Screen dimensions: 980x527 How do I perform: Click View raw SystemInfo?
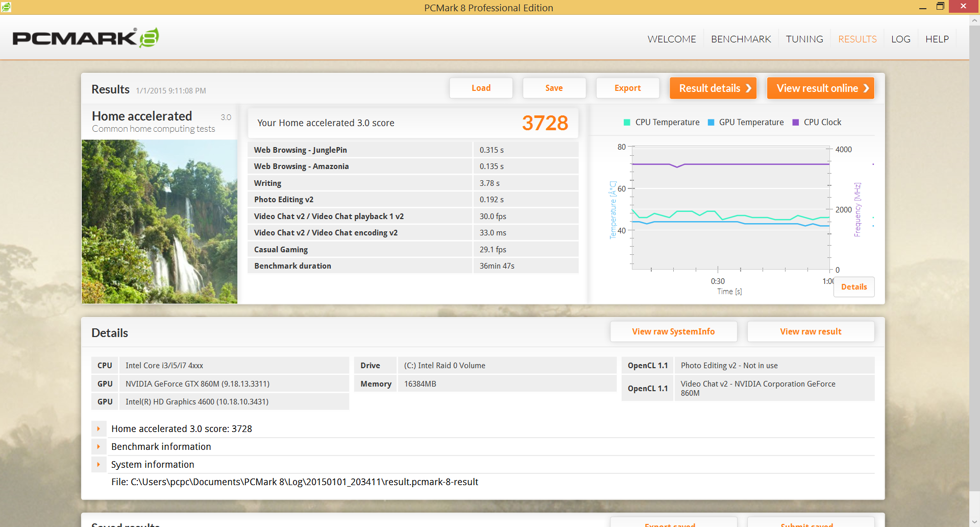pos(673,331)
